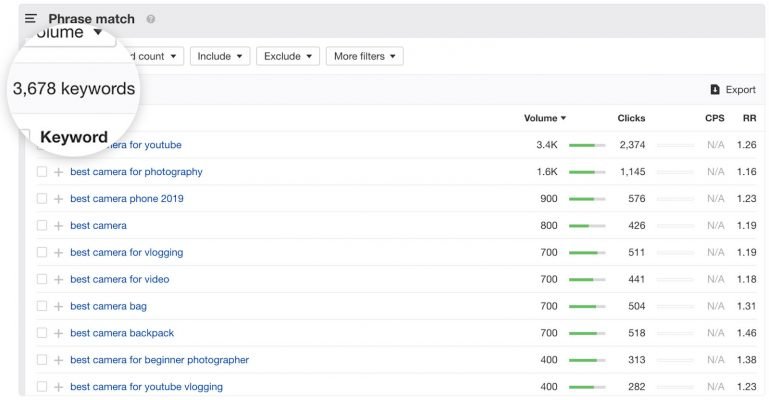Open the More filters dropdown
769x400 pixels.
(364, 56)
